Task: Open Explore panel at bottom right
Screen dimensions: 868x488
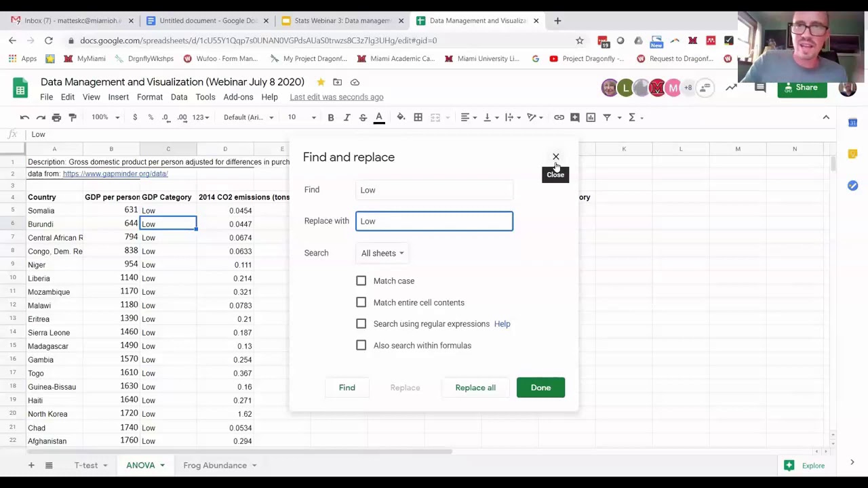Action: 806,466
